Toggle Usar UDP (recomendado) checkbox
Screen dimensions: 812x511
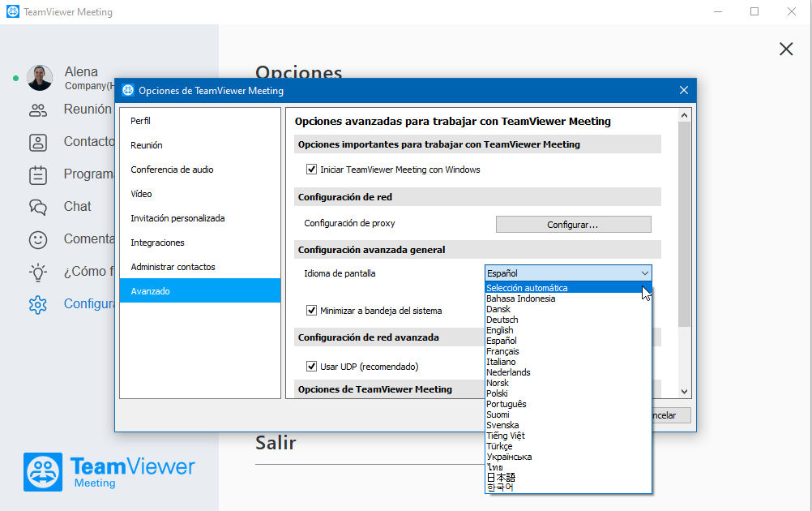click(311, 367)
